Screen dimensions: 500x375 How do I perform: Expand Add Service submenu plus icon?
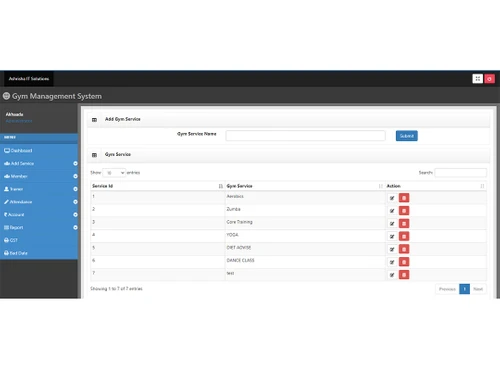pyautogui.click(x=75, y=163)
